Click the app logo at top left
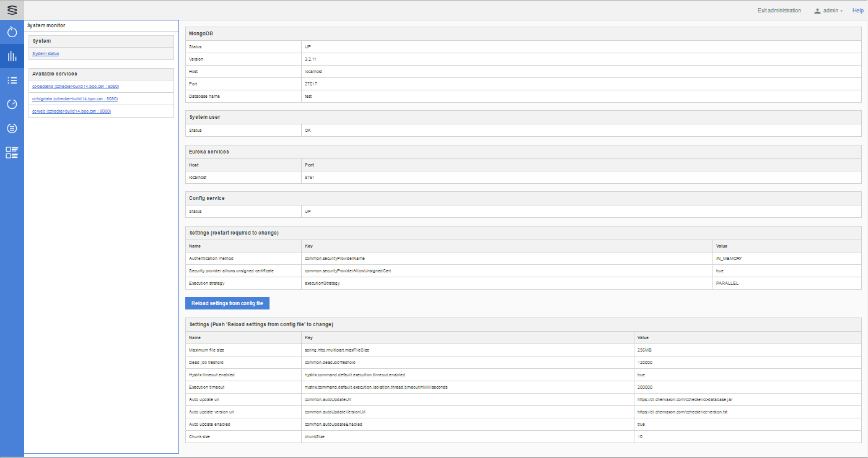 pyautogui.click(x=12, y=10)
